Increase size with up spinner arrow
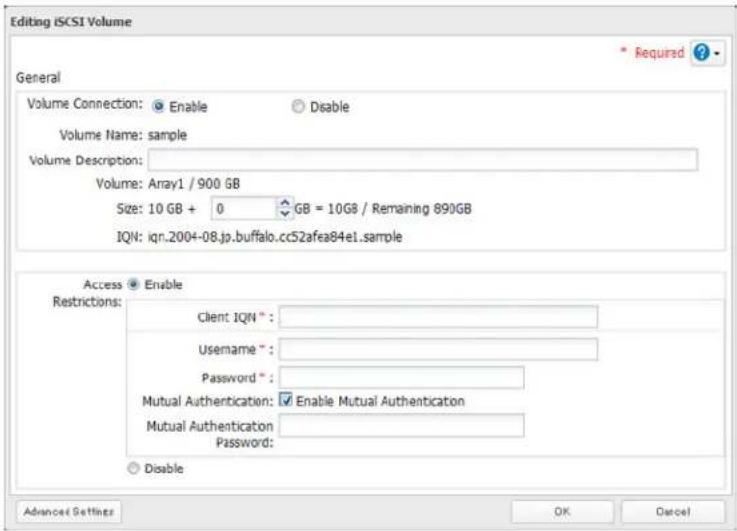 285,203
